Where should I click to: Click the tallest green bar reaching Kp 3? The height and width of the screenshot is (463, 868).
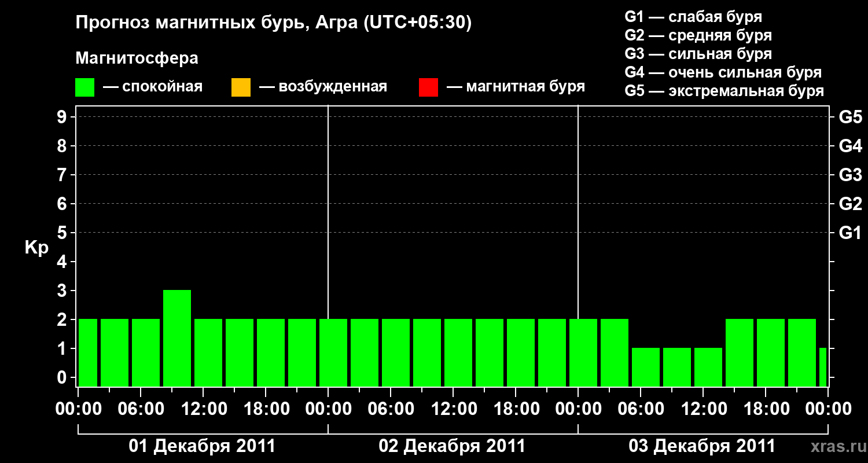click(x=177, y=338)
